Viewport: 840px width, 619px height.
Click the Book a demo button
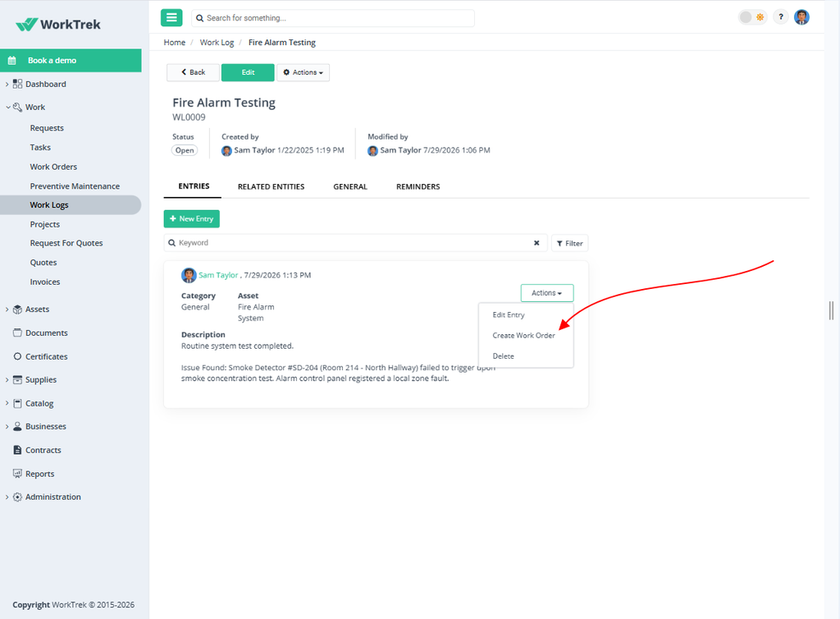tap(71, 61)
